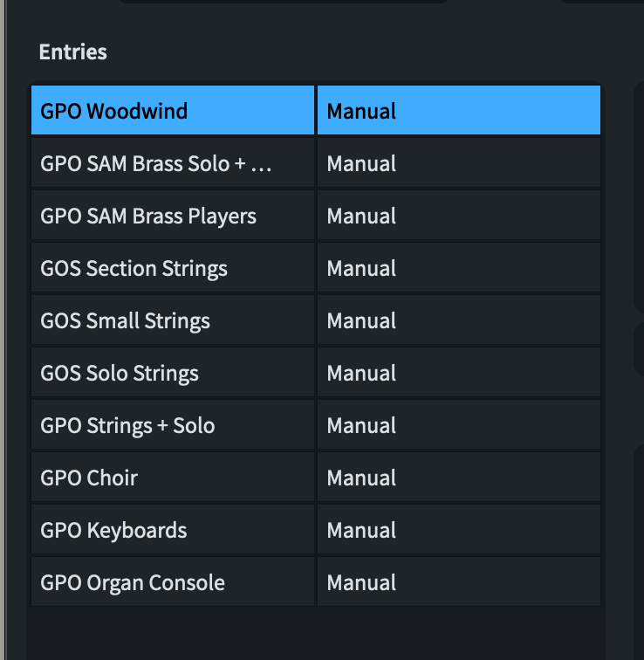644x660 pixels.
Task: Click Manual cell for GPO SAM Brass Solo
Action: click(x=458, y=163)
